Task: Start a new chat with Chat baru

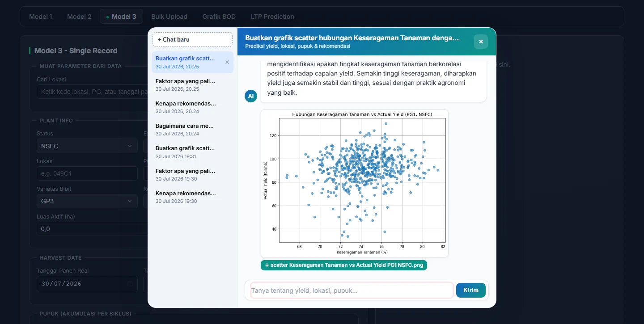Action: click(x=192, y=39)
